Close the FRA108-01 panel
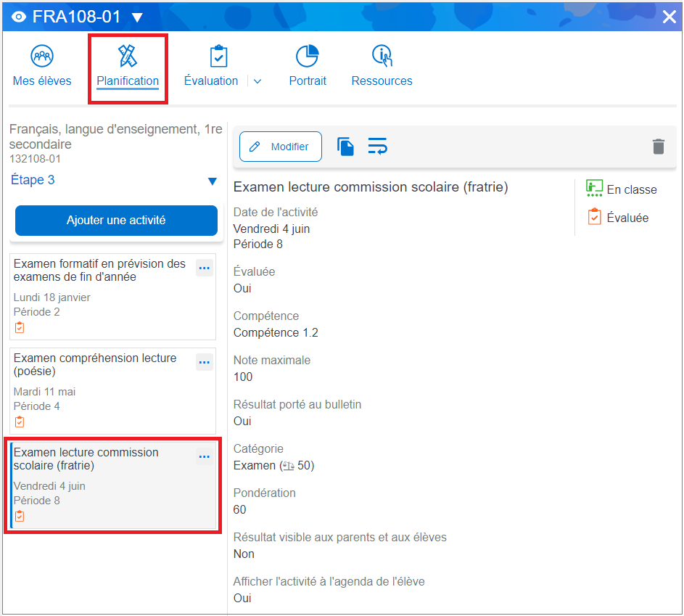The image size is (684, 616). point(669,17)
